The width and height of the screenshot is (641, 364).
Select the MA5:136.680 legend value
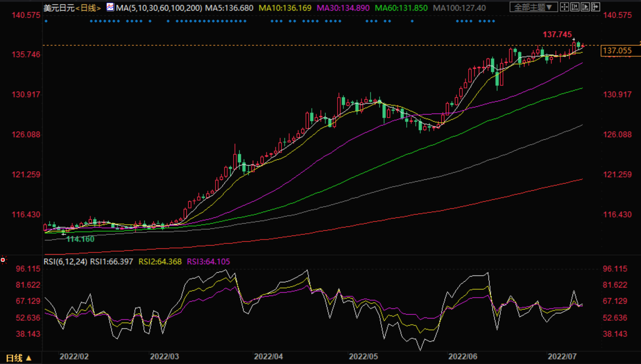[x=229, y=8]
